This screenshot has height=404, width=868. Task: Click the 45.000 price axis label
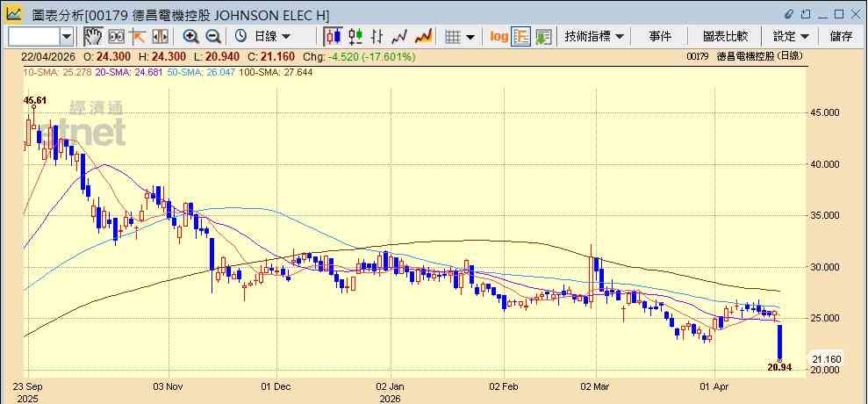click(827, 113)
